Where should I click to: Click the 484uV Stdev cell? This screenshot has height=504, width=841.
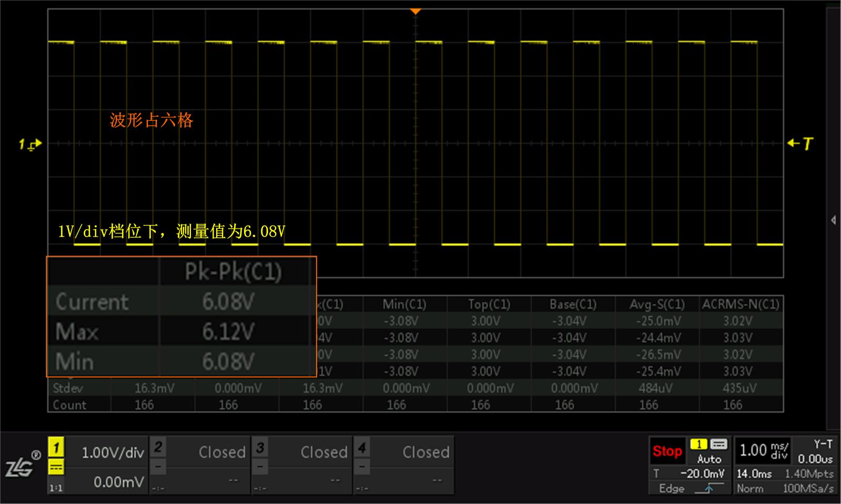pyautogui.click(x=655, y=388)
